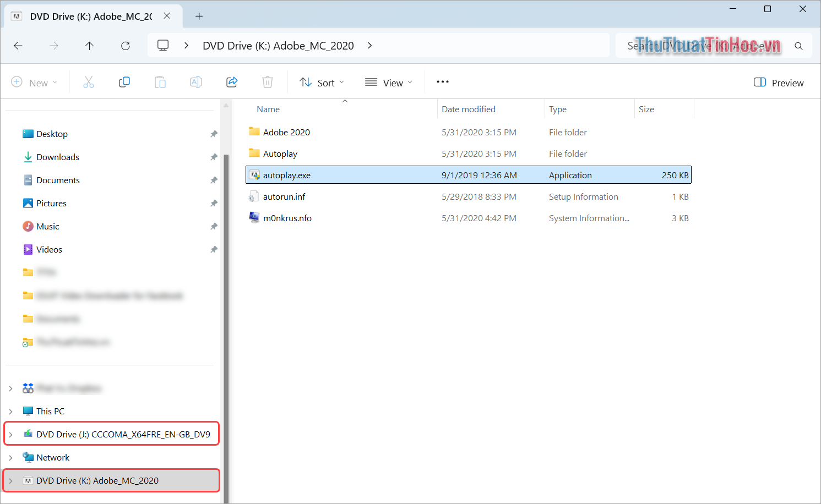Sort by the Size column header

click(x=646, y=109)
